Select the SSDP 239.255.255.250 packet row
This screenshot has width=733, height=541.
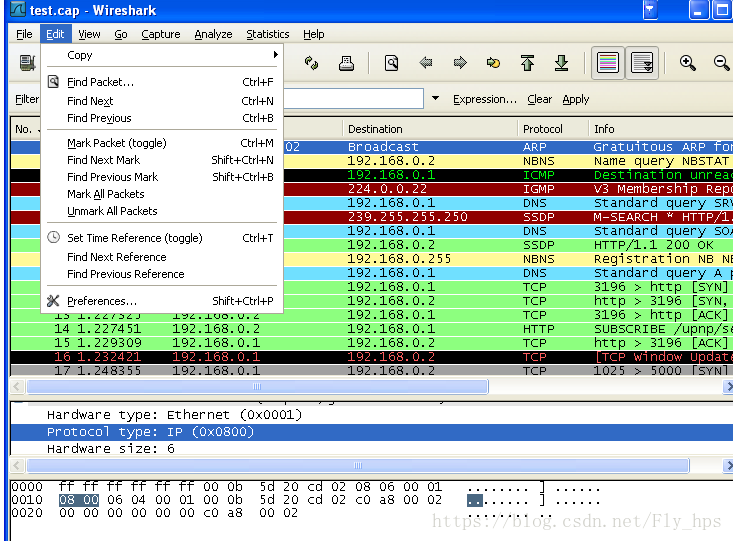tap(508, 217)
